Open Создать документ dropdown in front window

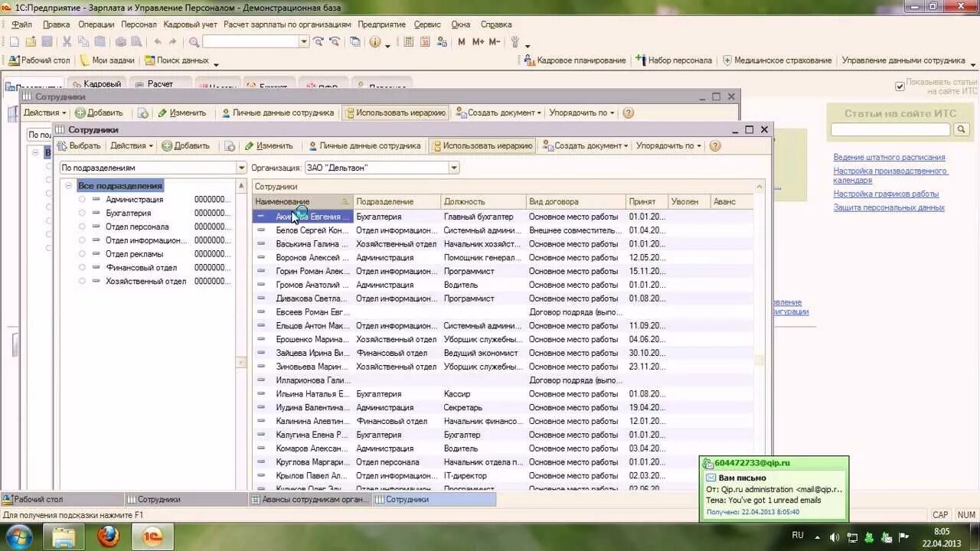(x=586, y=145)
